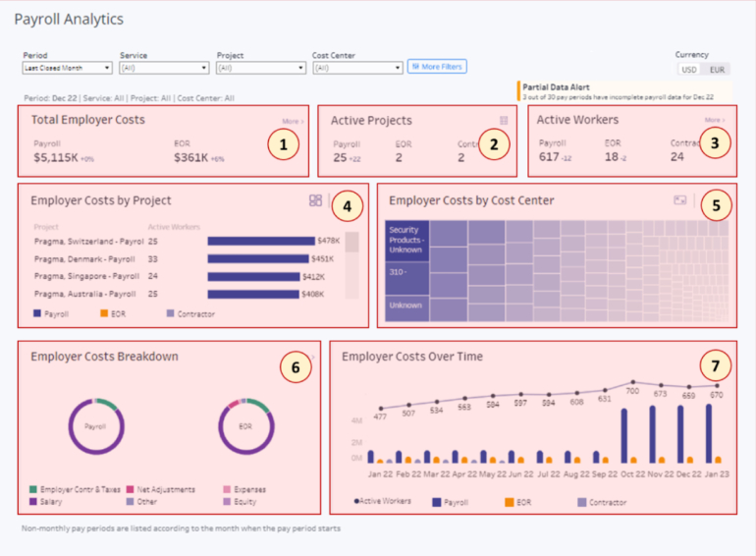This screenshot has height=556, width=756.
Task: Click the filter icon on More Filters
Action: pyautogui.click(x=415, y=67)
